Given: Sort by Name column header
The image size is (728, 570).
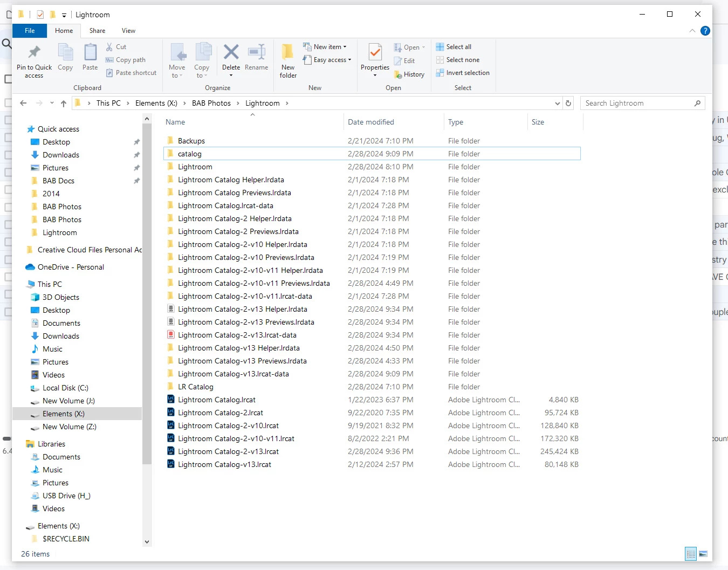Looking at the screenshot, I should tap(175, 122).
